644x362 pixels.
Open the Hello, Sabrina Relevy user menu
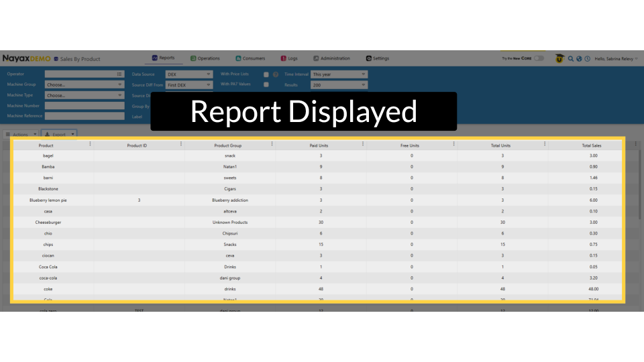(616, 59)
